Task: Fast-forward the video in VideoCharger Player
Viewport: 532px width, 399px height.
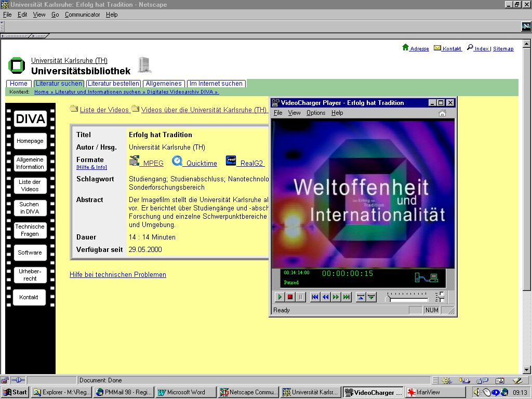Action: click(336, 297)
